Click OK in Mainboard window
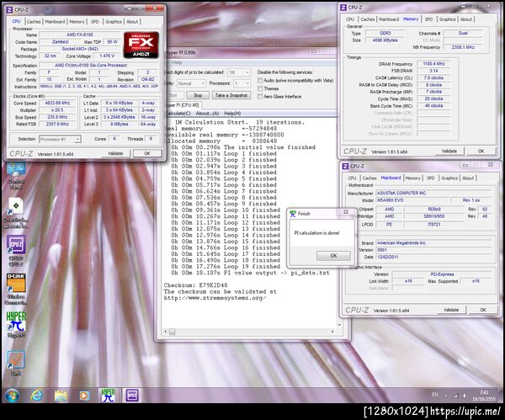This screenshot has height=420, width=505. tap(483, 310)
